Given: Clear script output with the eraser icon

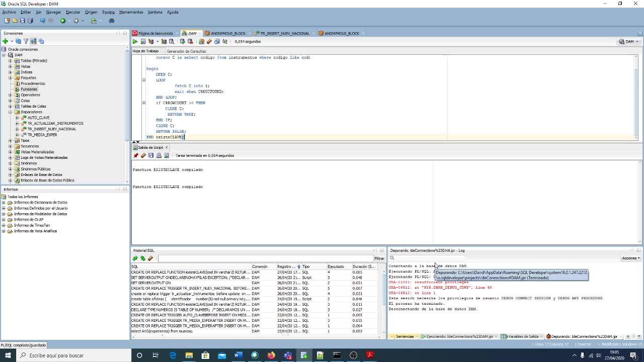Looking at the screenshot, I should click(143, 156).
